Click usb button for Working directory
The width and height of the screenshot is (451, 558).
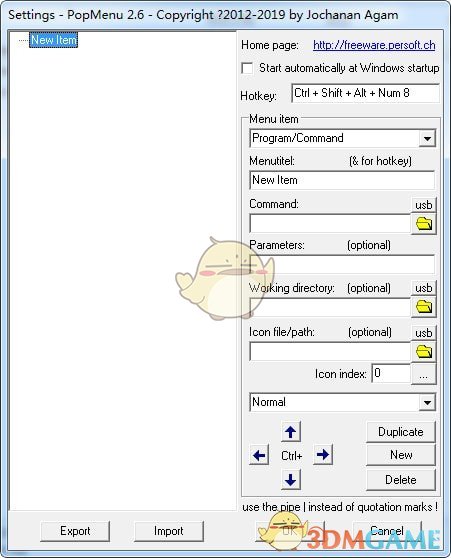click(424, 288)
